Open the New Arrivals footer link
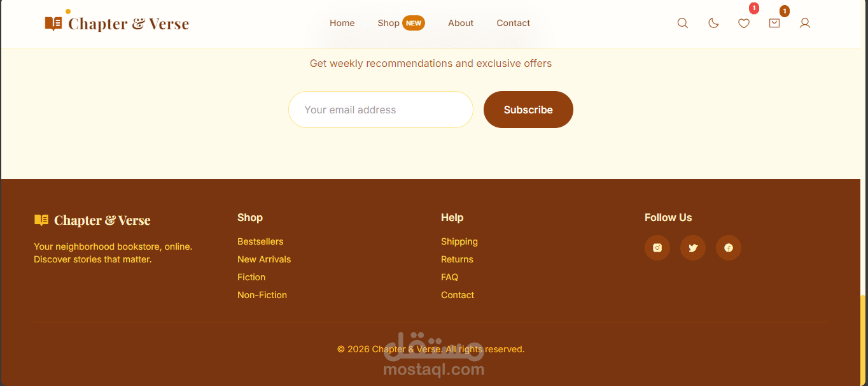Viewport: 868px width, 386px height. (x=264, y=259)
